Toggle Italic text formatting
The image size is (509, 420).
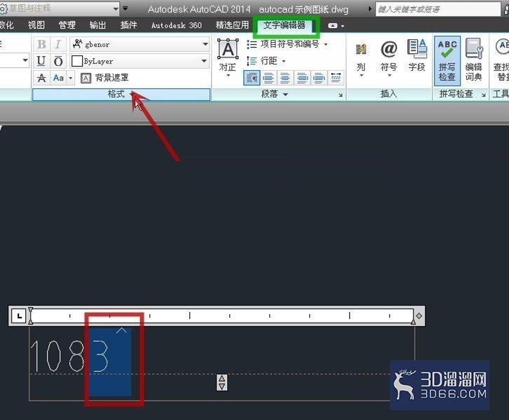point(58,44)
